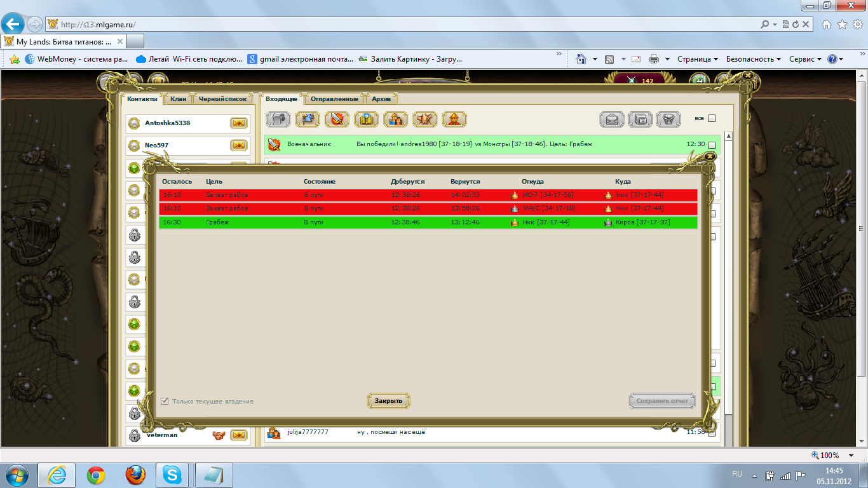The height and width of the screenshot is (488, 868).
Task: Click the Закрыть button
Action: tap(388, 401)
